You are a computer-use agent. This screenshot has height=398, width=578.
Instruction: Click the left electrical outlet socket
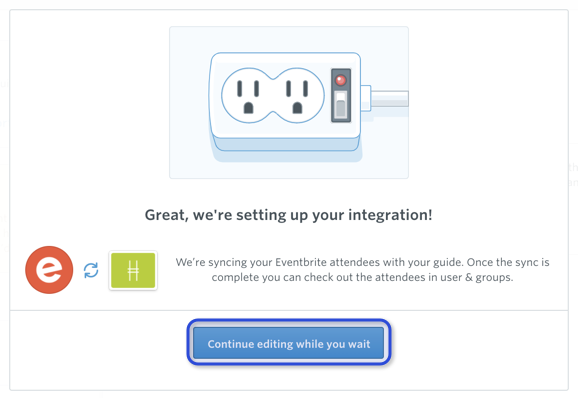coord(248,95)
